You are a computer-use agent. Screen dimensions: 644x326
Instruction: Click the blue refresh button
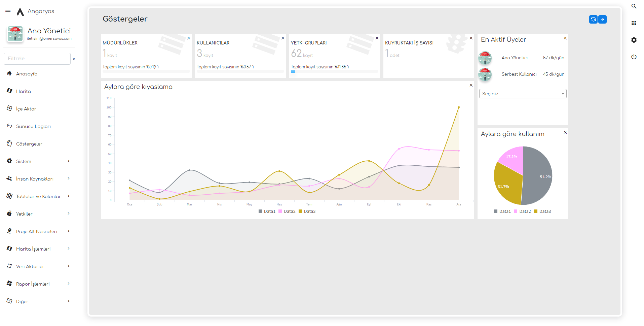593,20
